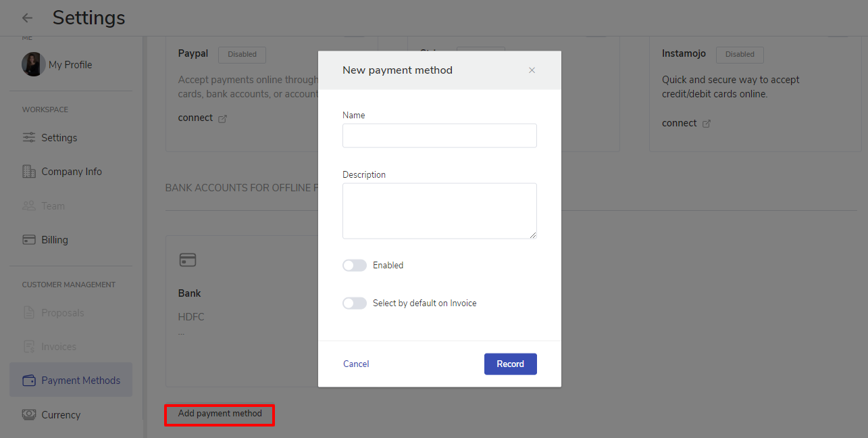The height and width of the screenshot is (438, 868).
Task: Toggle the Enabled switch on
Action: (355, 266)
